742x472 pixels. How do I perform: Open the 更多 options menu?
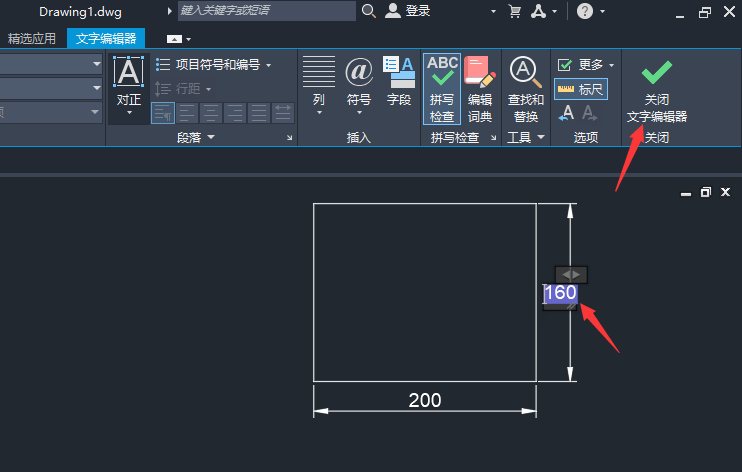click(x=585, y=64)
